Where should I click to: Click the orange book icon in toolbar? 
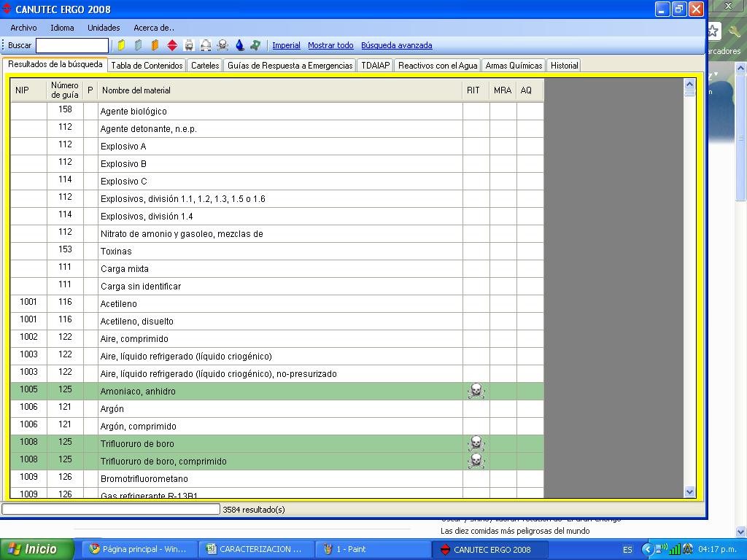point(155,45)
